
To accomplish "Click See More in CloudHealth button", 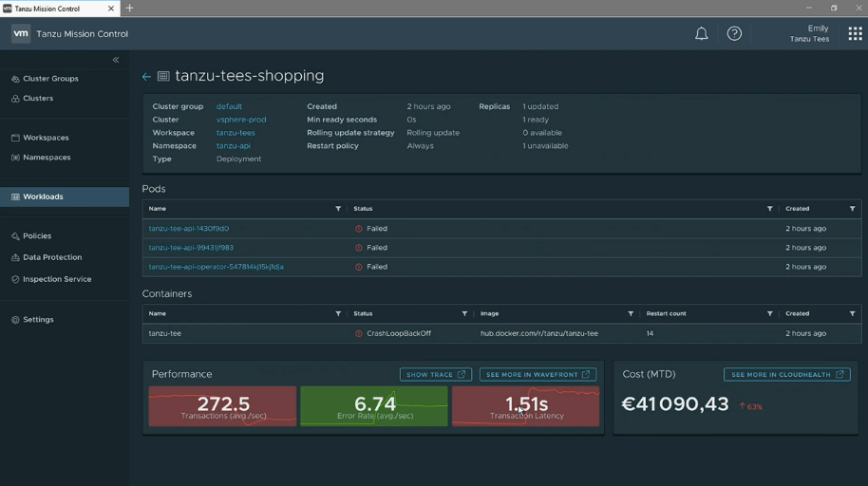I will click(x=786, y=375).
